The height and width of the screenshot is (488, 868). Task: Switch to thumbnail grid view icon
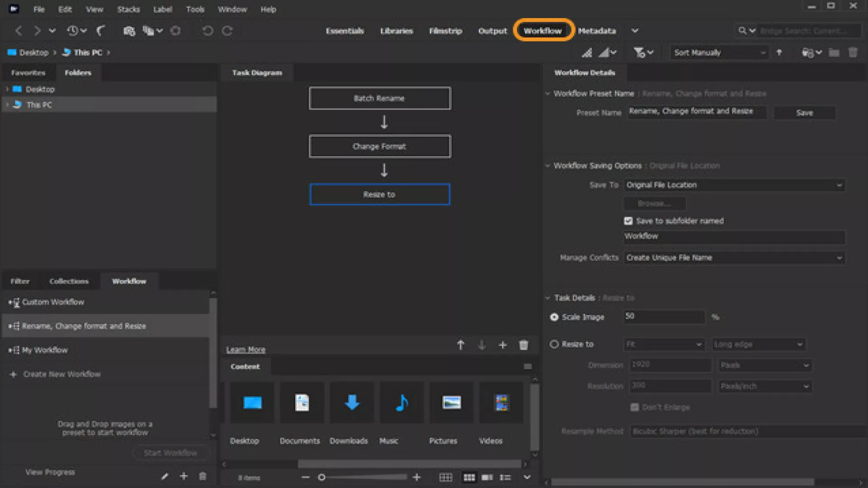[x=469, y=478]
